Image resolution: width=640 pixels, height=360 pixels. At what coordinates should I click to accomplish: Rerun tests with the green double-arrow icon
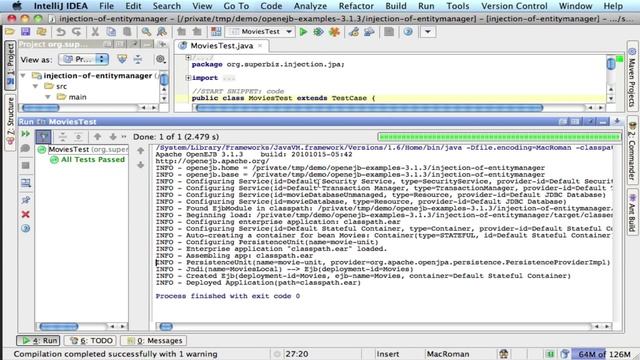coord(25,134)
